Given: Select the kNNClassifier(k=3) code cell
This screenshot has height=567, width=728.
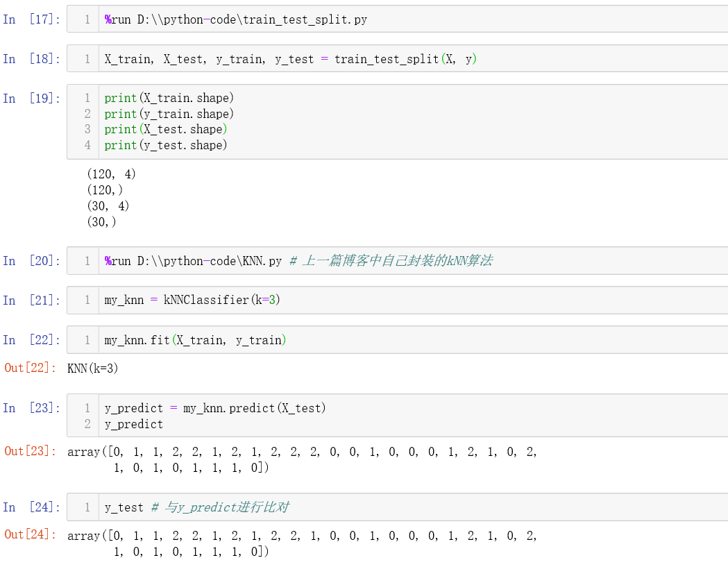Looking at the screenshot, I should point(192,300).
